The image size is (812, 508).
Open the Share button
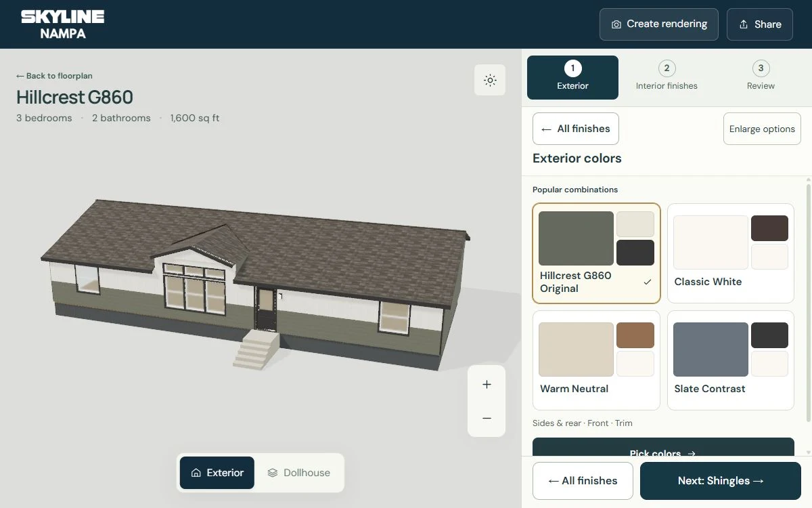pyautogui.click(x=760, y=24)
